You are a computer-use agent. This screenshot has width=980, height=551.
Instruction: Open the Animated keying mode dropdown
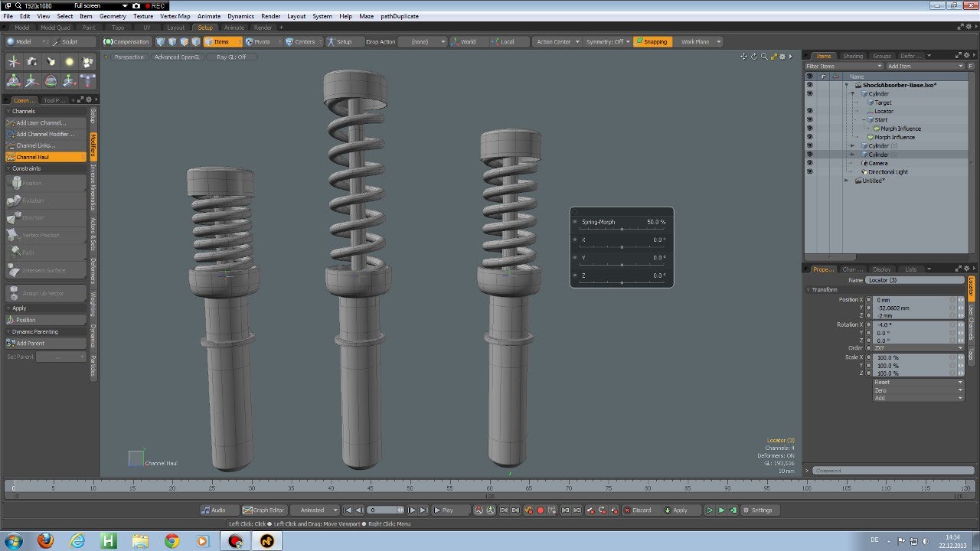[x=315, y=510]
